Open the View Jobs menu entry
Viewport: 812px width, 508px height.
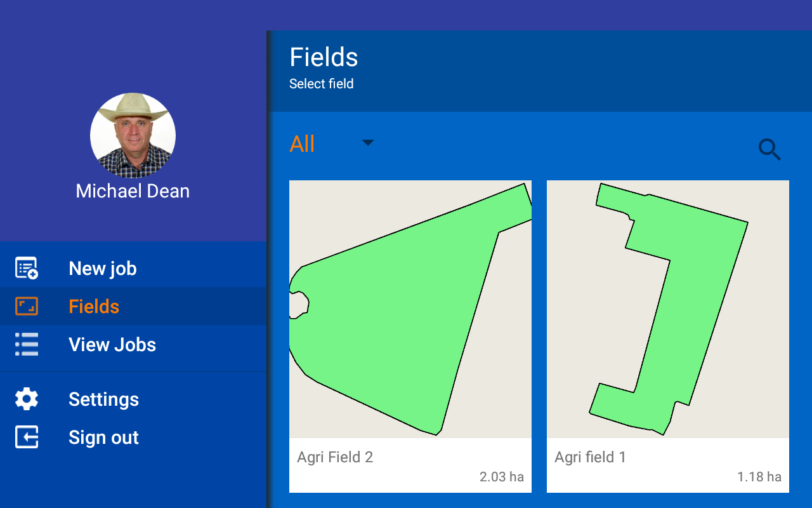133,344
